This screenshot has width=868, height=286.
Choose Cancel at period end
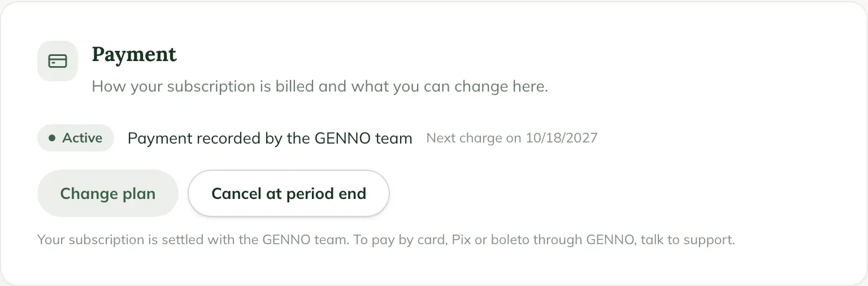[x=289, y=193]
